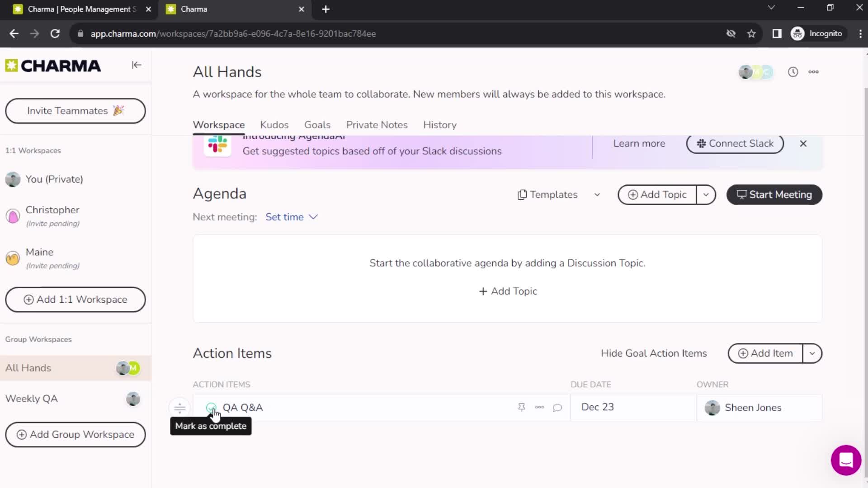Click Weekly QA member avatar
The image size is (868, 488).
tap(133, 399)
